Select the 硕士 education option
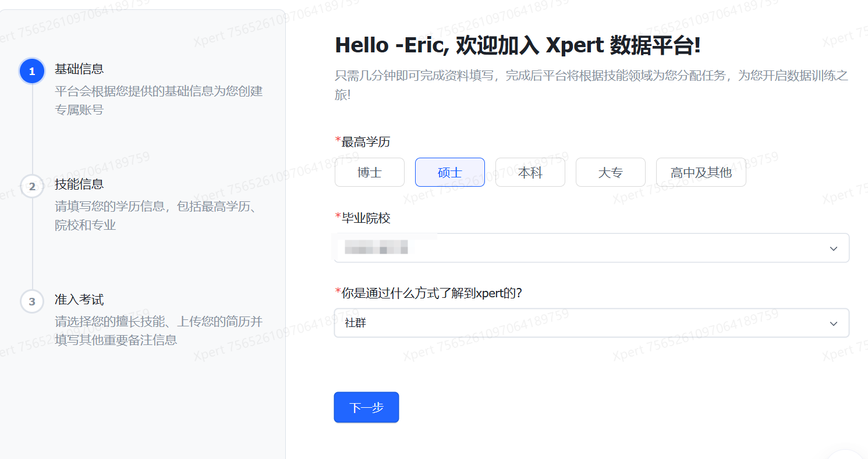Screen dimensions: 868x459 pyautogui.click(x=450, y=172)
